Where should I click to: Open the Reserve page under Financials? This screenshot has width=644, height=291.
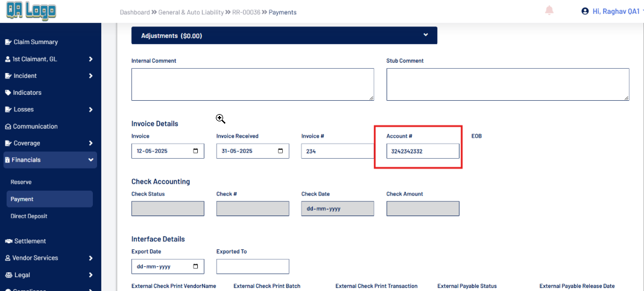[21, 182]
